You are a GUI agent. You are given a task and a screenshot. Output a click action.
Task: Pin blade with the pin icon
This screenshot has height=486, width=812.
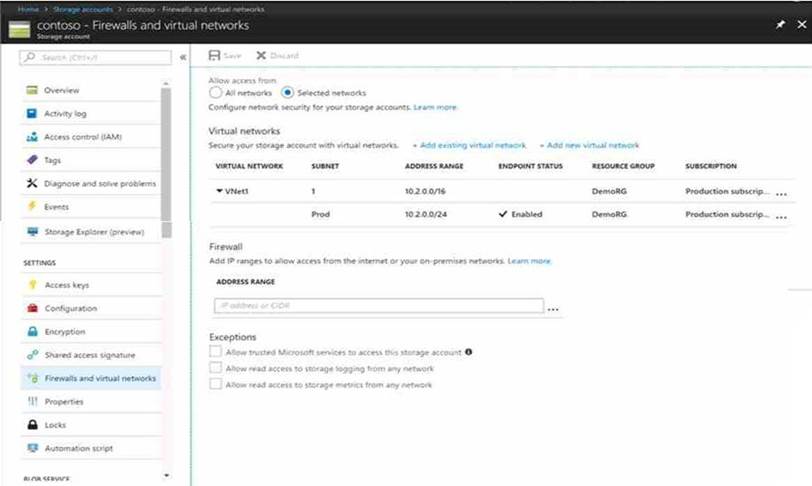click(780, 22)
